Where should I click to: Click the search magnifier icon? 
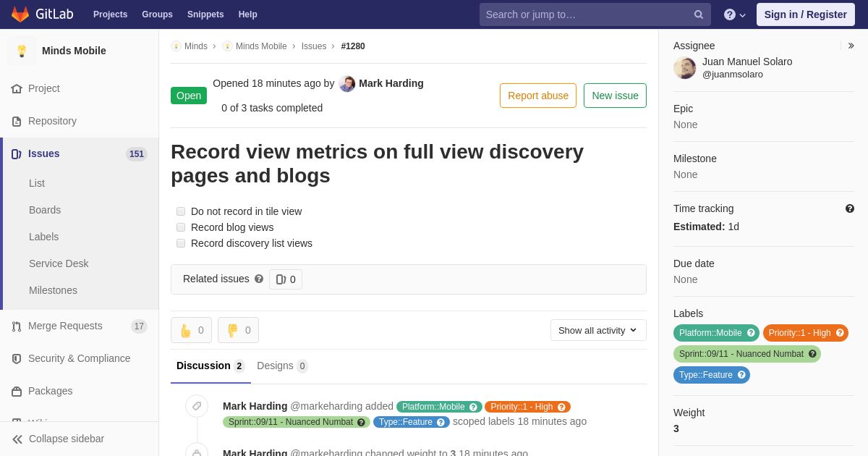(x=699, y=14)
